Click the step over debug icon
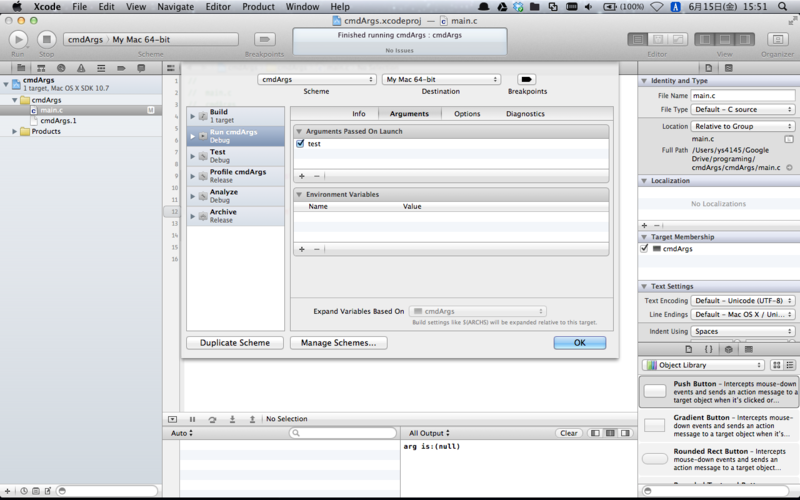 (x=212, y=419)
